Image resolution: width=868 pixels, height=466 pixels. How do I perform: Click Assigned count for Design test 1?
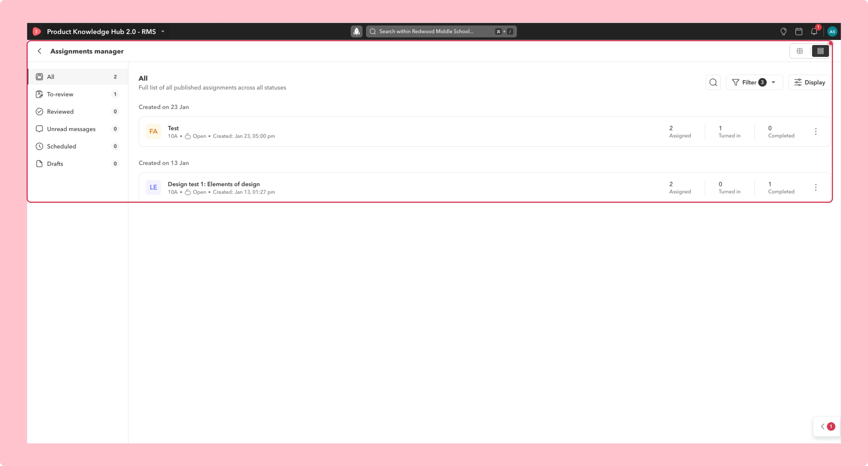(x=680, y=188)
